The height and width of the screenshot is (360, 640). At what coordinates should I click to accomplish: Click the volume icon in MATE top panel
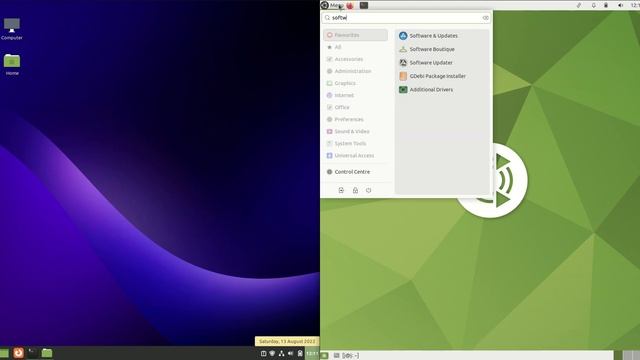click(x=620, y=5)
